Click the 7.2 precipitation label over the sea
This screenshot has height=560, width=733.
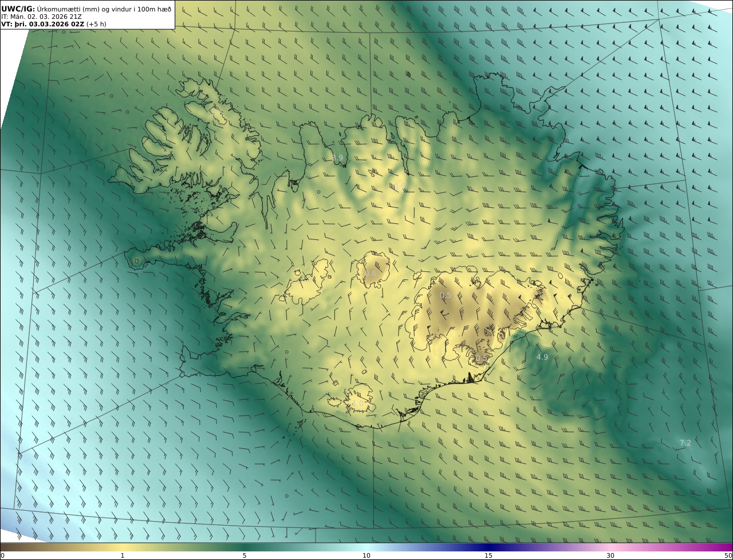[685, 443]
